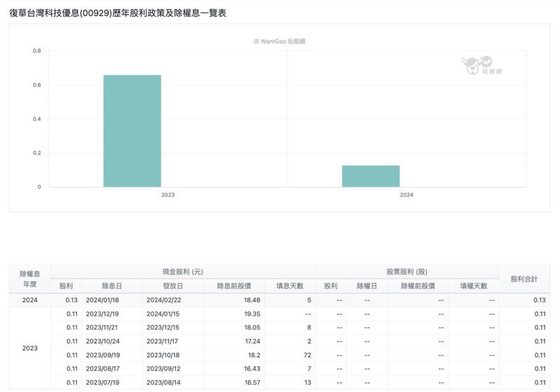Click the 2023 year cell in table
This screenshot has height=392, width=560.
pos(30,348)
